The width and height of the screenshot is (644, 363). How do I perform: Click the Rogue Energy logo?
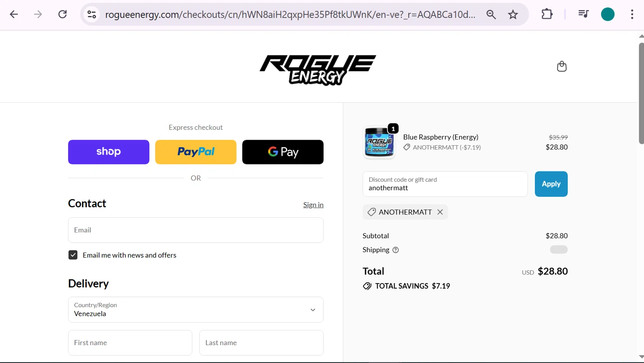318,70
